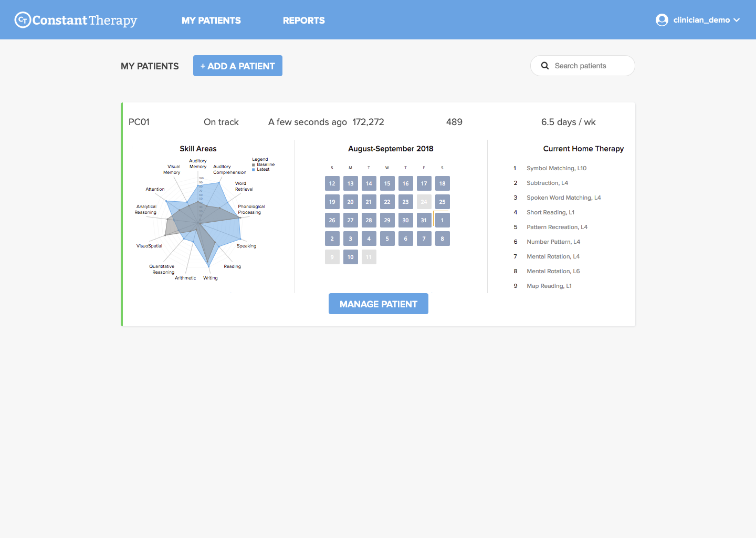Select calendar day 10 in September
The image size is (756, 538).
(x=350, y=257)
